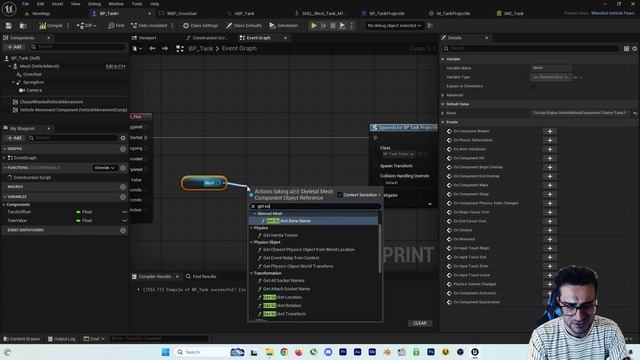Viewport: 640px width, 360px height.
Task: Choose Get Socket Bone Name action
Action: (313, 221)
